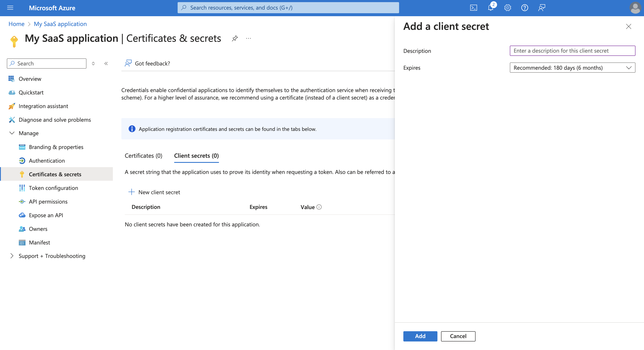
Task: Click the pin icon beside page title
Action: [x=234, y=39]
